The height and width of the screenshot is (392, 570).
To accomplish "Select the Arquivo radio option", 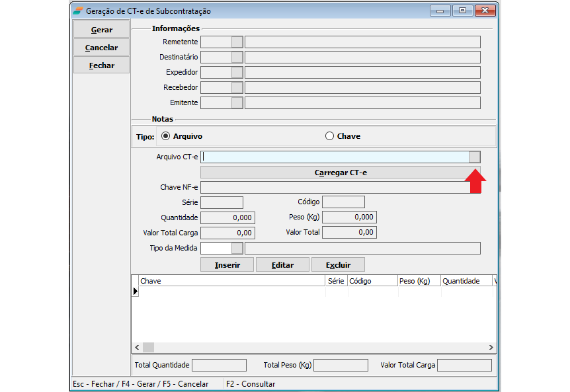I will [165, 136].
